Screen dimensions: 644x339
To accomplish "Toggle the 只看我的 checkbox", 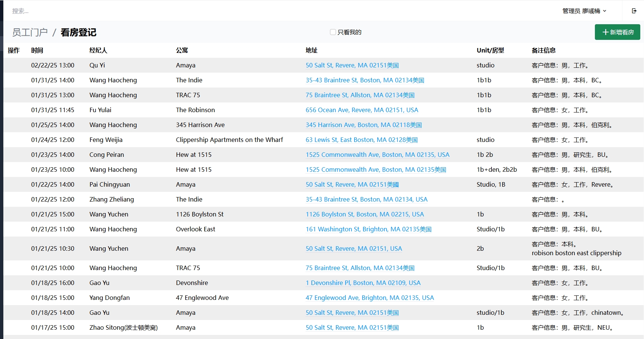I will point(333,32).
